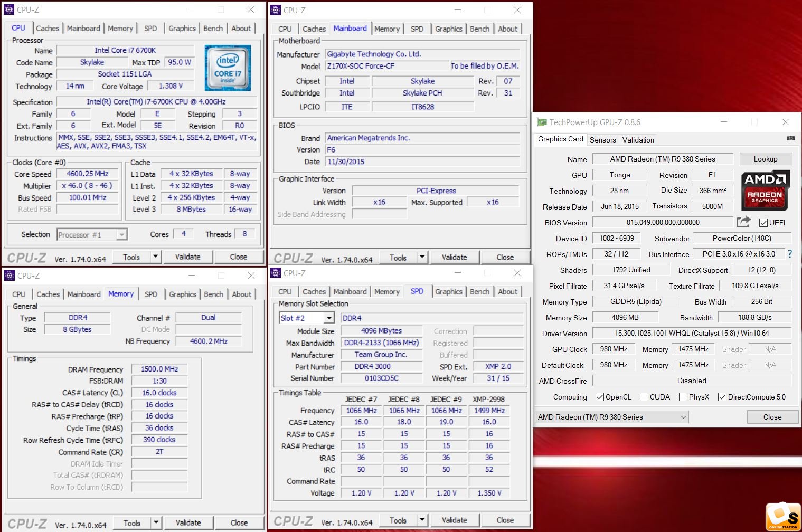Click the XMP-2998 column header

(489, 400)
